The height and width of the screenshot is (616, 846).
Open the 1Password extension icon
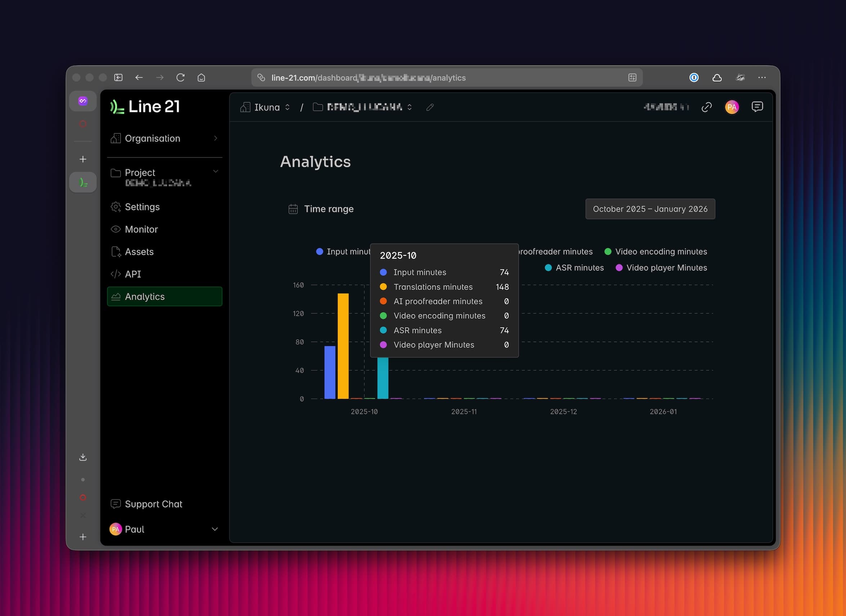click(x=694, y=78)
